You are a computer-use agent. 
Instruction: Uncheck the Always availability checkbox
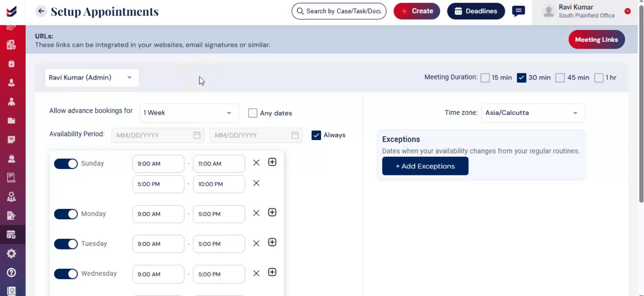coord(316,135)
